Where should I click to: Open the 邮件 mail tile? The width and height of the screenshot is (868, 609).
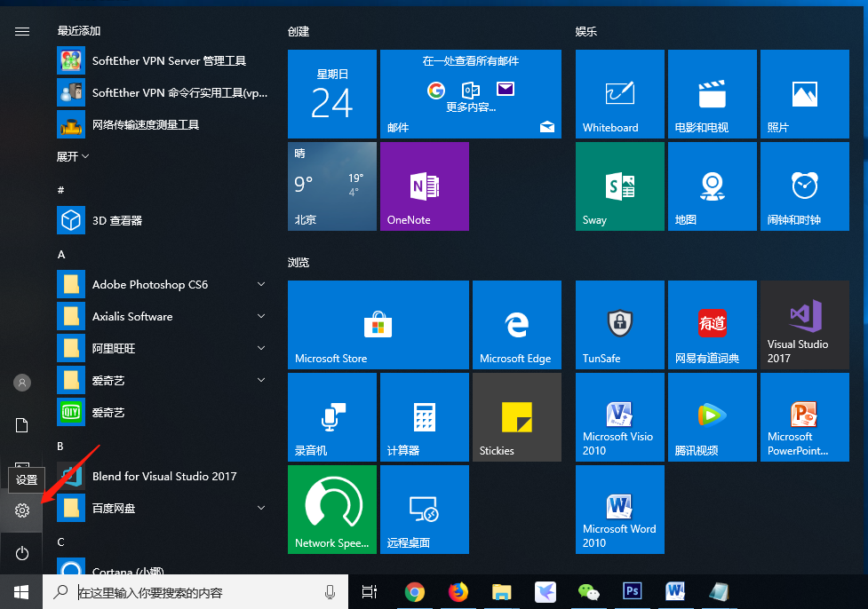click(x=471, y=94)
